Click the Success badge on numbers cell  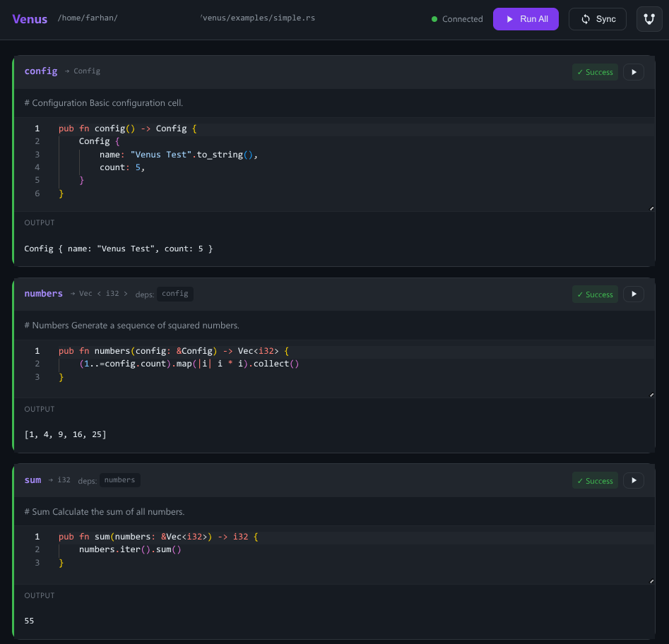pyautogui.click(x=595, y=294)
